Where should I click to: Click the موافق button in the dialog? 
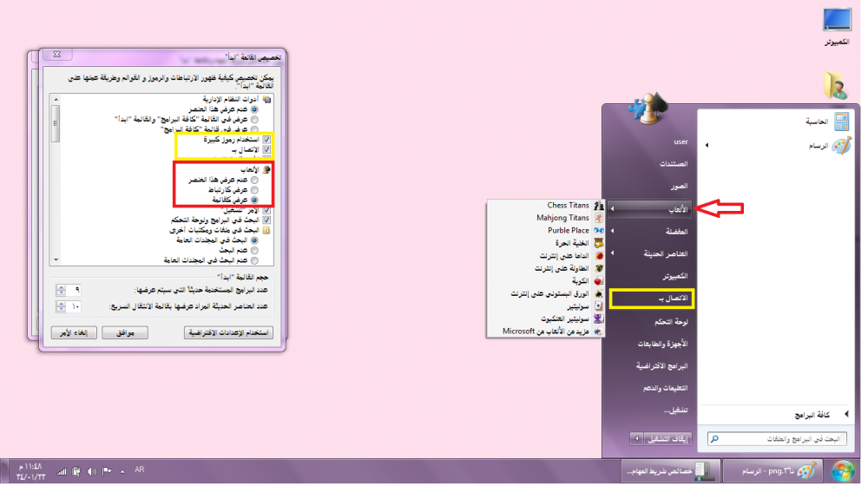(x=123, y=333)
